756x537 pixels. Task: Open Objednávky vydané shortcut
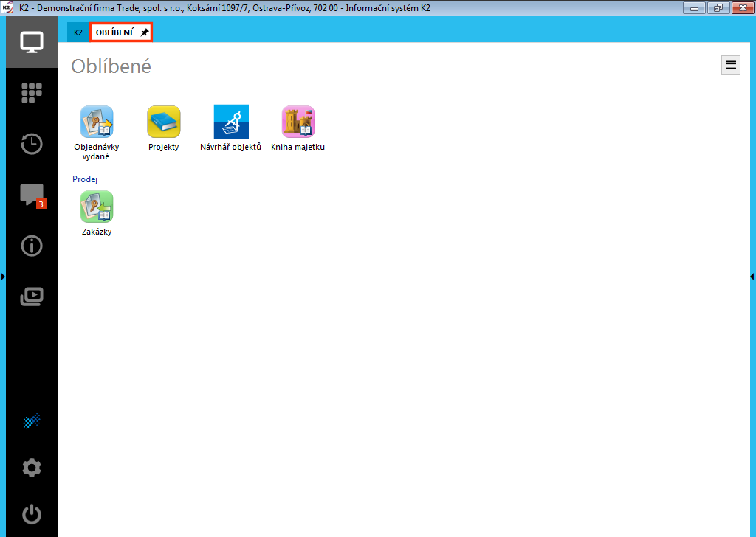(x=97, y=133)
